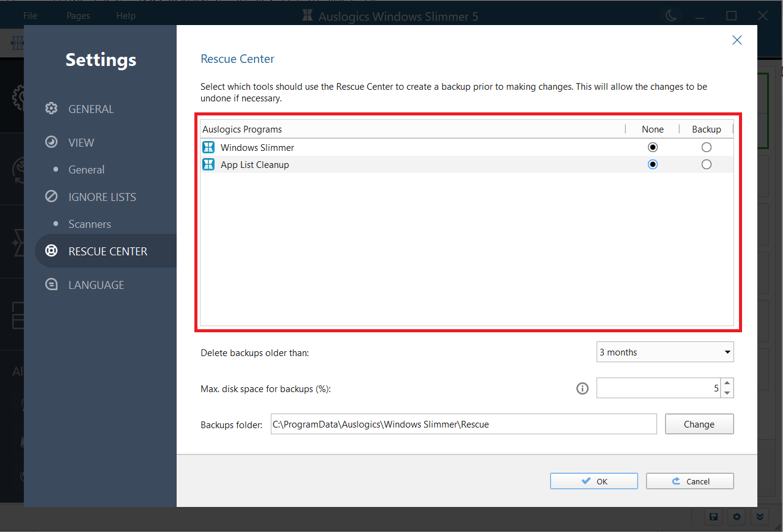Select the Language globe icon

(x=51, y=284)
